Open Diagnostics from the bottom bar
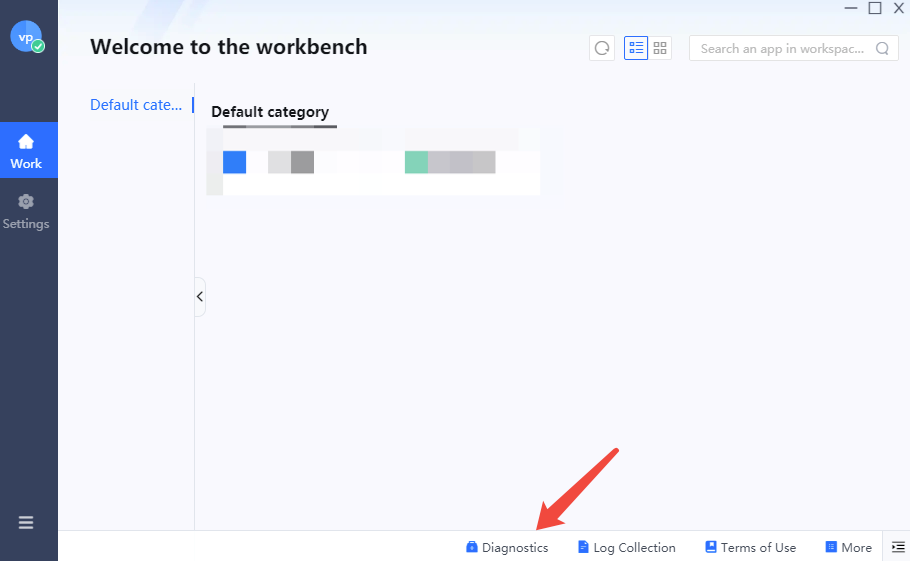 point(507,547)
